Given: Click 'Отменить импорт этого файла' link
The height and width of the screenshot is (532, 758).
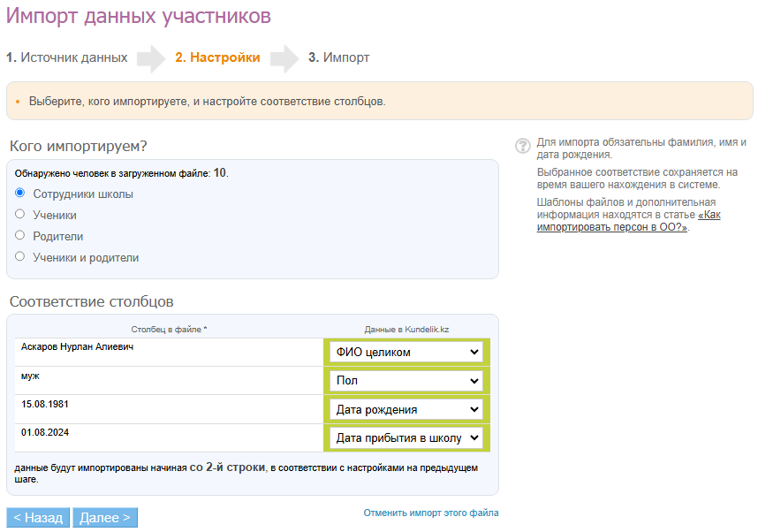Looking at the screenshot, I should click(430, 513).
